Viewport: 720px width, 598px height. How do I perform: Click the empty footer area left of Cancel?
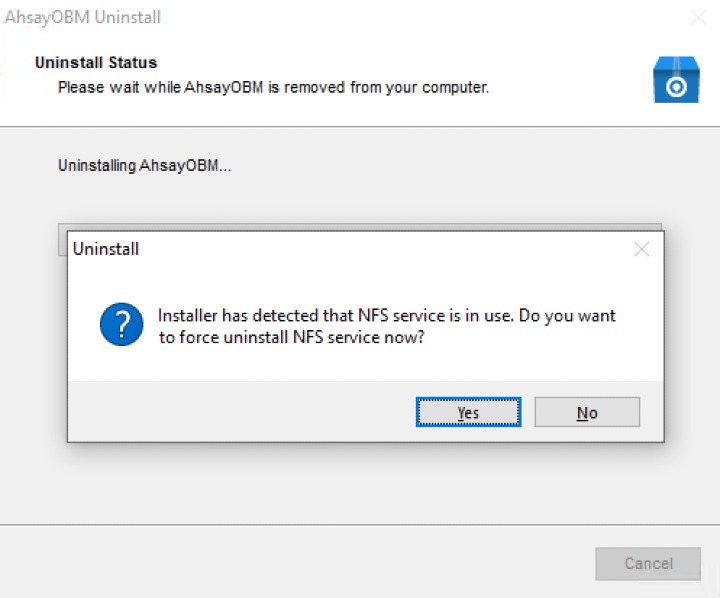tap(300, 564)
